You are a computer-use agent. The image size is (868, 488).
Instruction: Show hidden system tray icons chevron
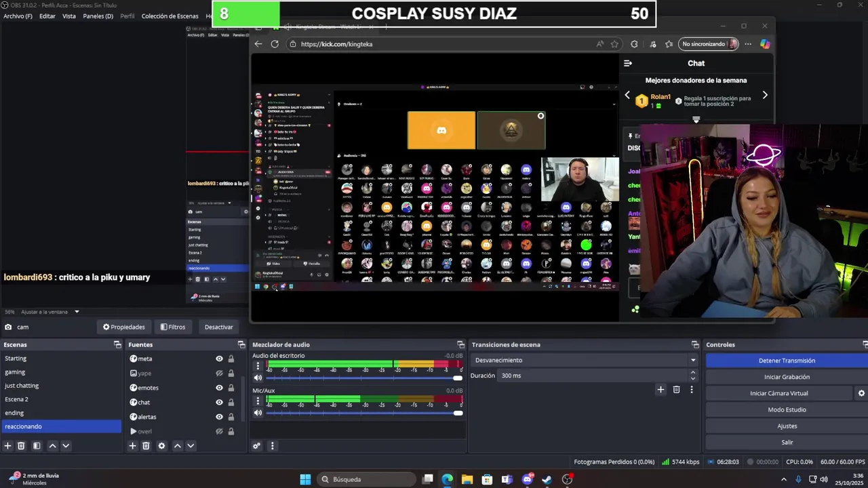785,479
